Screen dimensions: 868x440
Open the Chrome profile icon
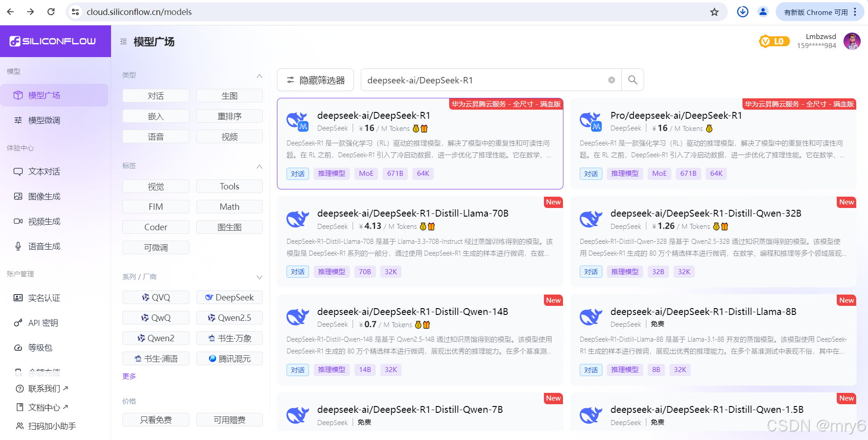[x=763, y=12]
